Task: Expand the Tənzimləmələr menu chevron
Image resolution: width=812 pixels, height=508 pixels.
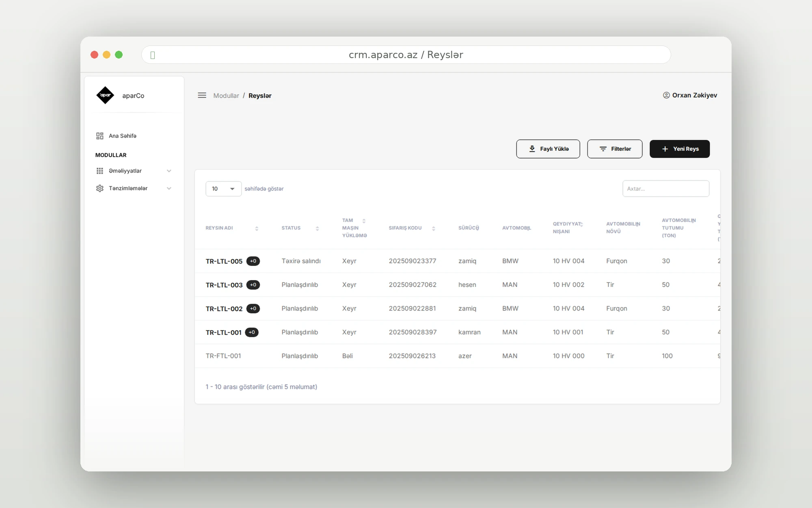Action: pos(169,188)
